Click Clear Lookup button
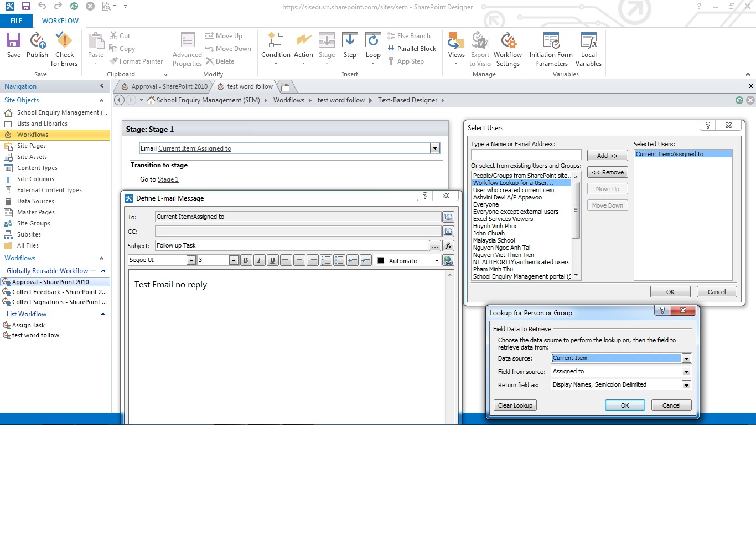Viewport: 756px width, 555px height. (x=515, y=405)
